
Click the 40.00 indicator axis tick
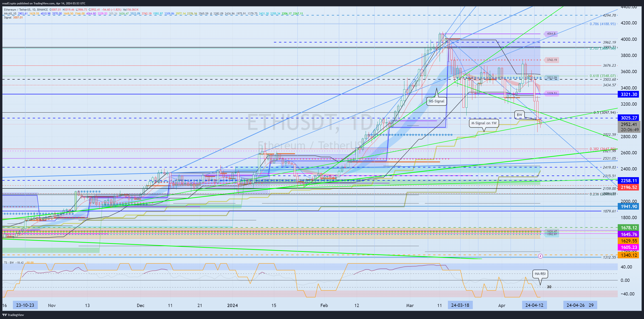[x=626, y=267]
